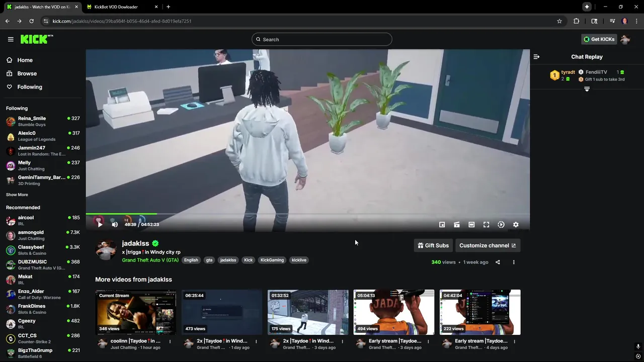Open the 05:04:13 video thumbnail
This screenshot has height=362, width=644.
coord(394,312)
